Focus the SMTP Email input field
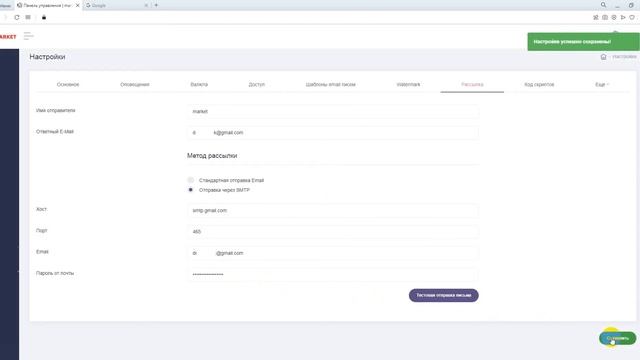 click(333, 253)
